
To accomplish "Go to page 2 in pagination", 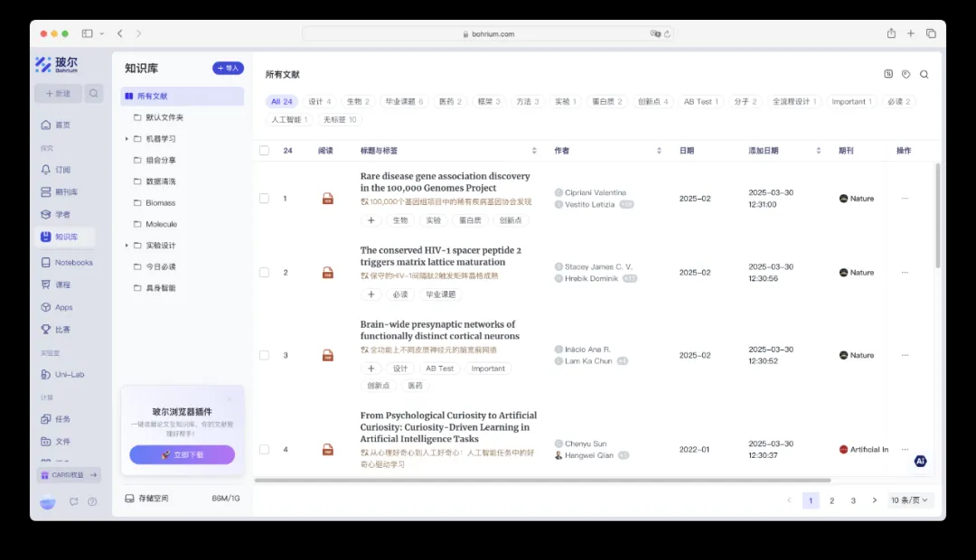I will [x=832, y=500].
